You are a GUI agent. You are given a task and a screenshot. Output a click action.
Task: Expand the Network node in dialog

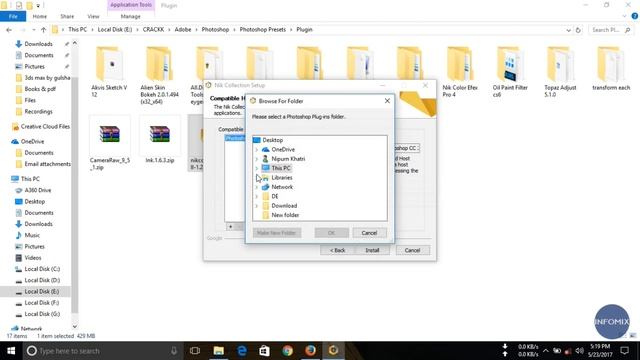pos(257,187)
